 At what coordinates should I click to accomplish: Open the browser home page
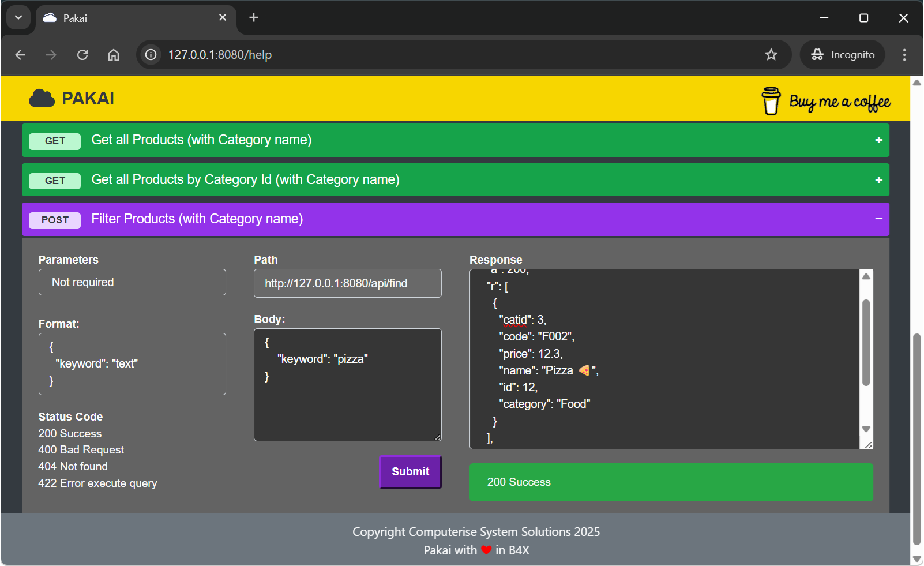tap(114, 55)
